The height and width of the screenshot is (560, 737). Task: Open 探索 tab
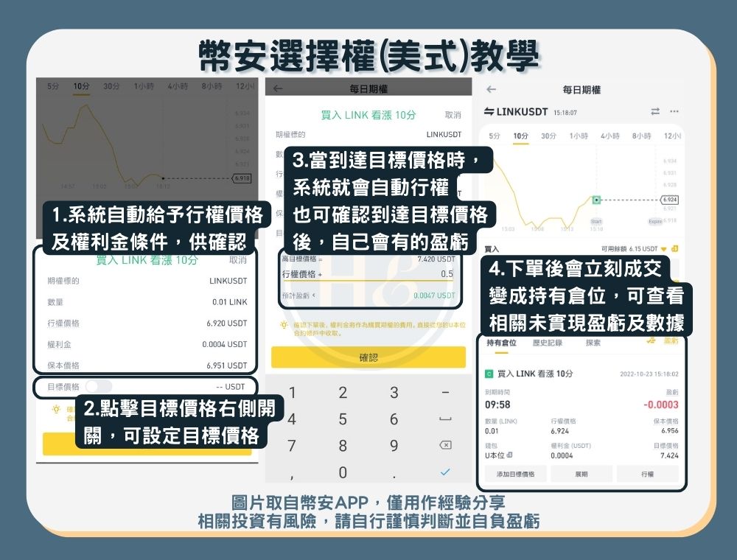pos(593,343)
